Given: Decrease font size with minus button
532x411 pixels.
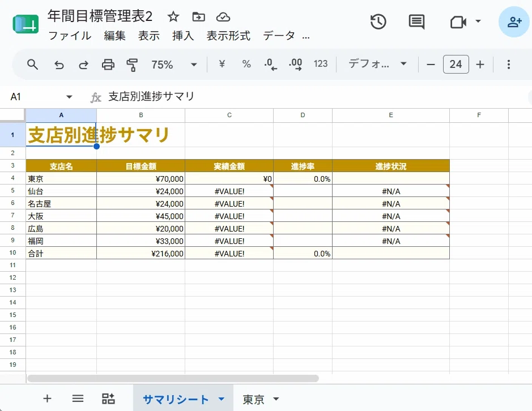Looking at the screenshot, I should point(431,65).
